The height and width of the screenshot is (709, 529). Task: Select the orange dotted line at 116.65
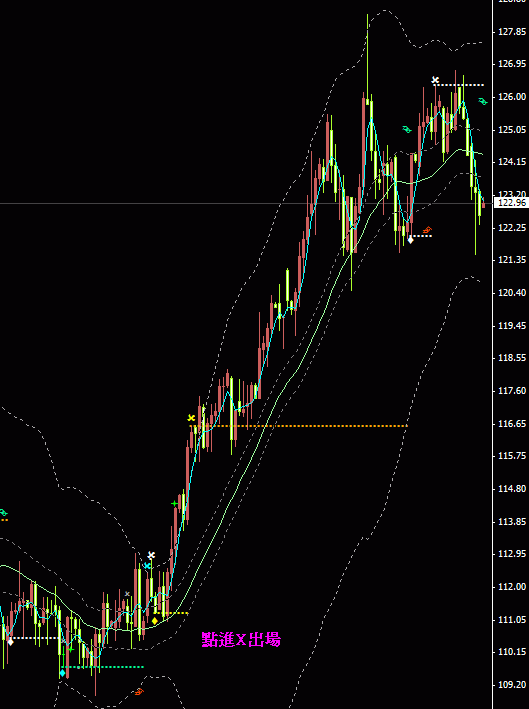click(299, 425)
